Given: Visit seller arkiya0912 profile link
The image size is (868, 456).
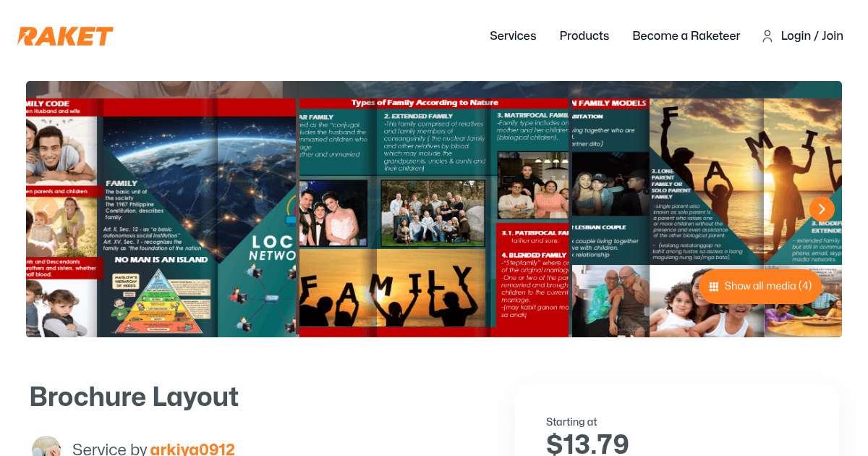Looking at the screenshot, I should (x=192, y=449).
